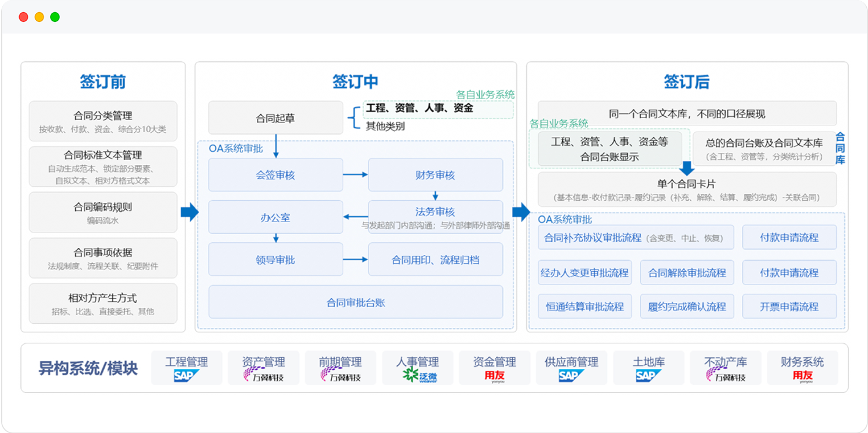Click the 合同解除审批流程 item
868x433 pixels.
687,272
